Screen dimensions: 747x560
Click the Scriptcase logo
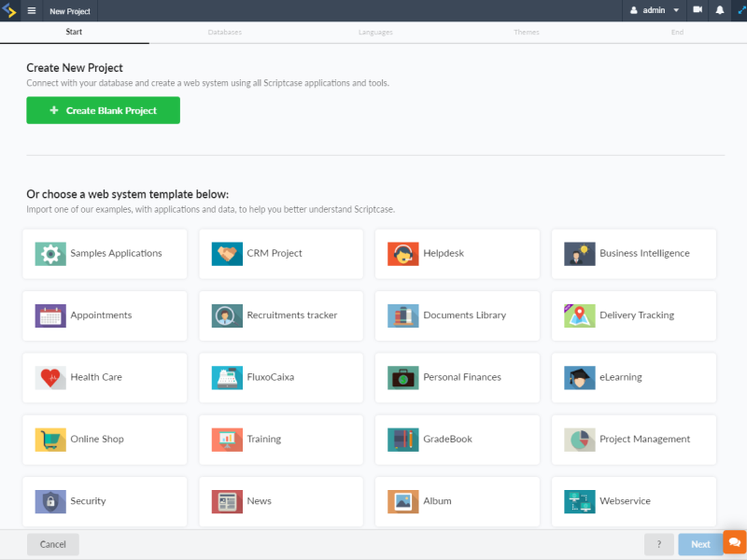point(11,10)
